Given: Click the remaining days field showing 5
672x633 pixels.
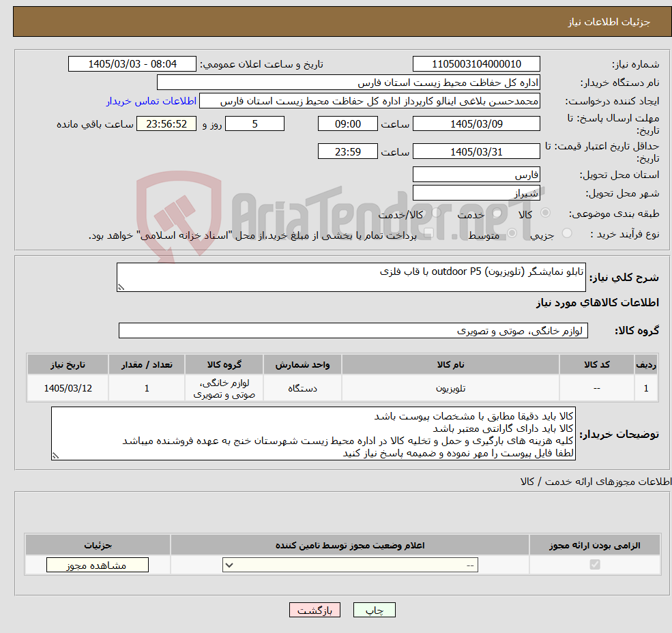Looking at the screenshot, I should click(255, 124).
